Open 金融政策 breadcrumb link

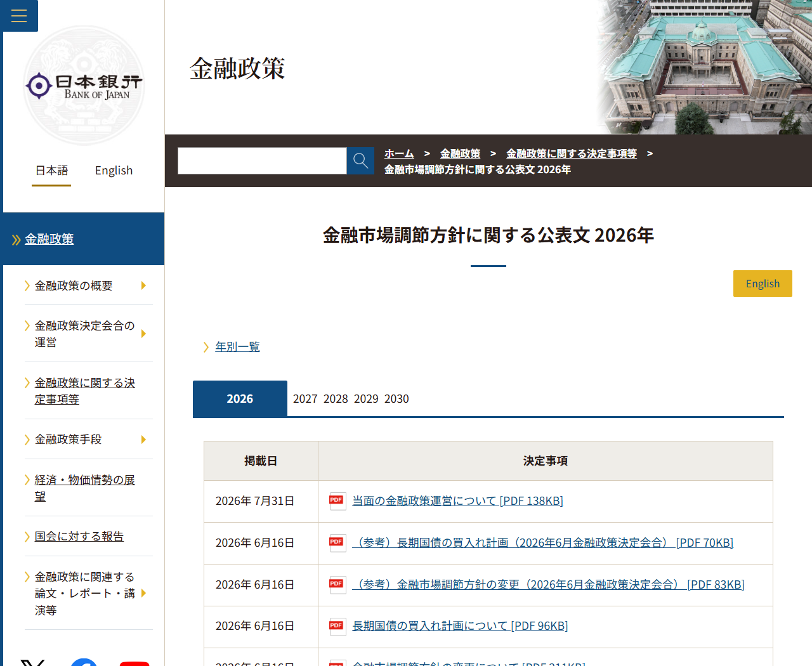click(460, 153)
